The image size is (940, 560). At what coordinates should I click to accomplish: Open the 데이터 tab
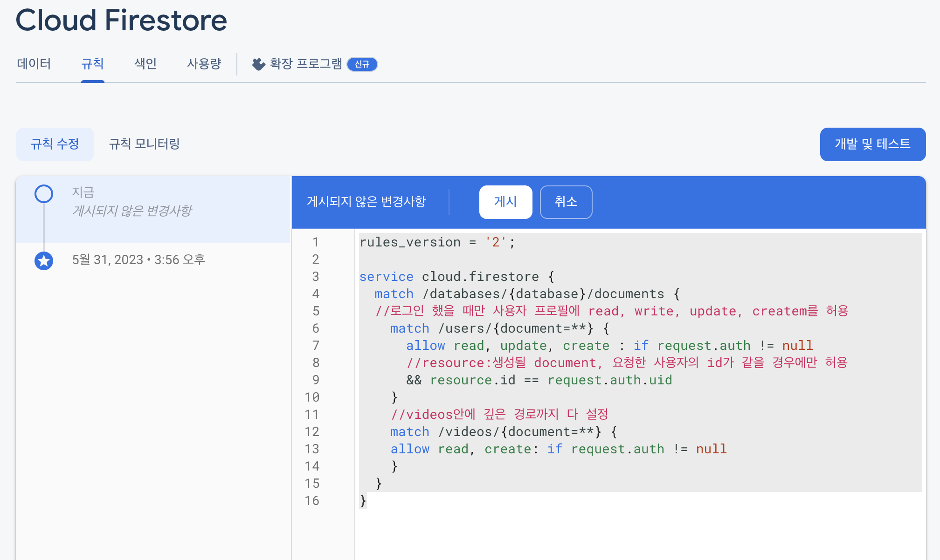34,64
